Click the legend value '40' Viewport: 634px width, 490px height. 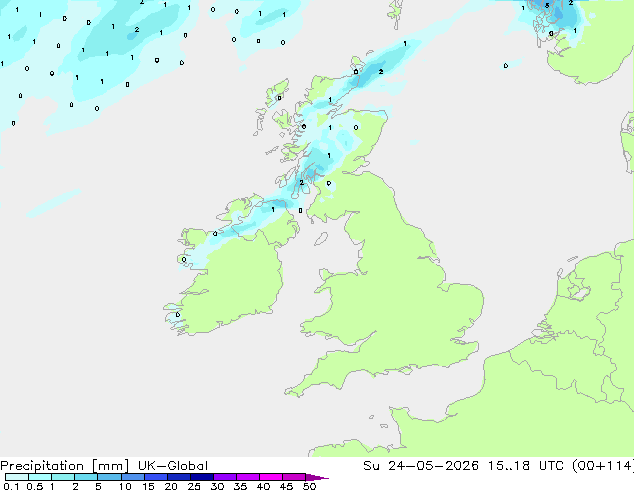click(x=264, y=486)
